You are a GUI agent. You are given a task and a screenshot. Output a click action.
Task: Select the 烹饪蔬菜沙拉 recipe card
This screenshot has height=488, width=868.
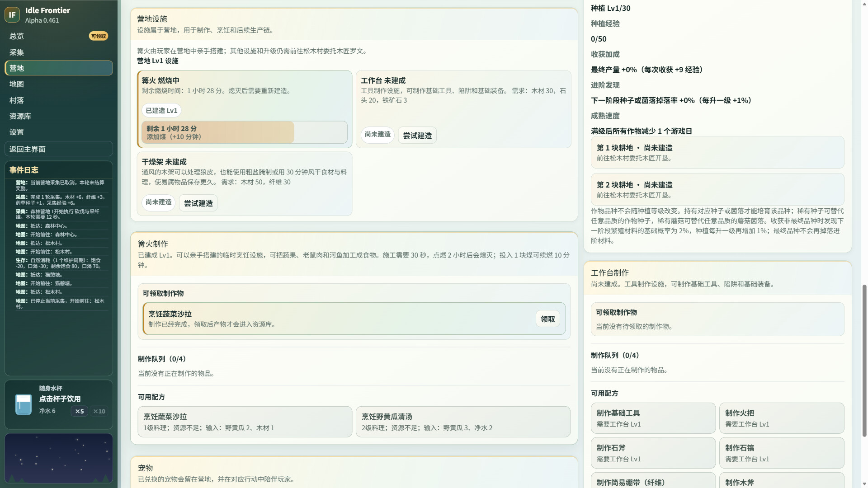245,422
